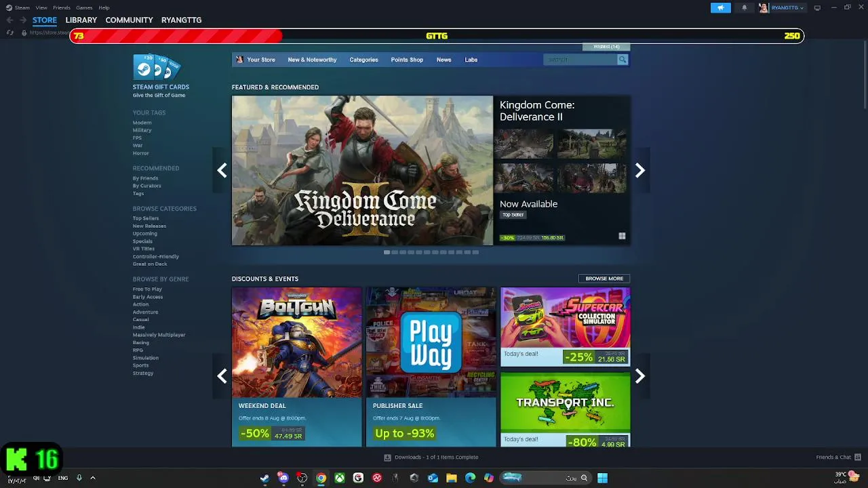Browse the Free To Play genre

[x=147, y=289]
